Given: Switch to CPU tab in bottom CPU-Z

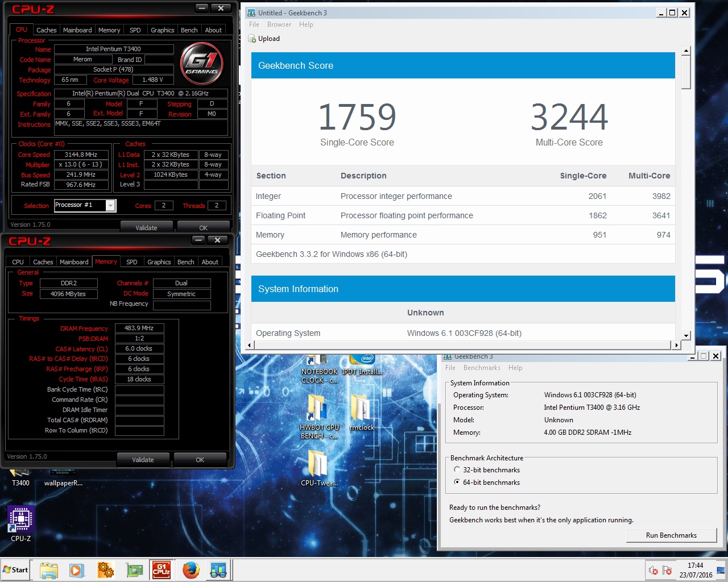Looking at the screenshot, I should (18, 262).
